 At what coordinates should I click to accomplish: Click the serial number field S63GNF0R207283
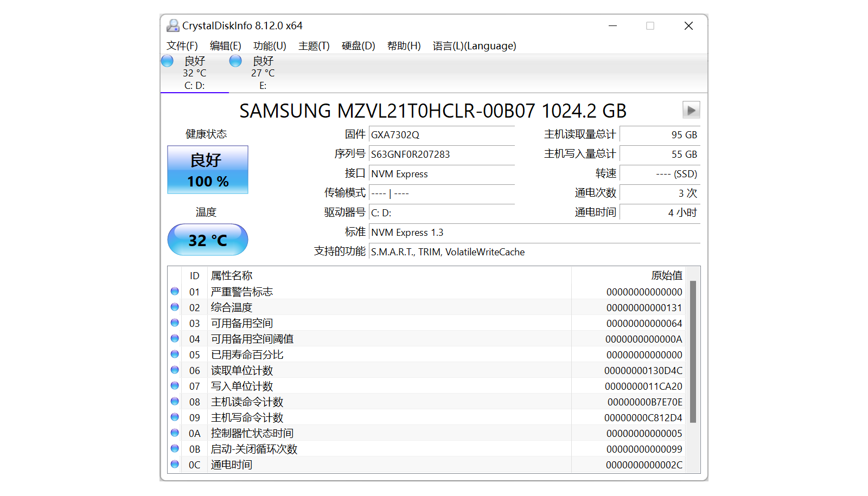click(x=442, y=154)
